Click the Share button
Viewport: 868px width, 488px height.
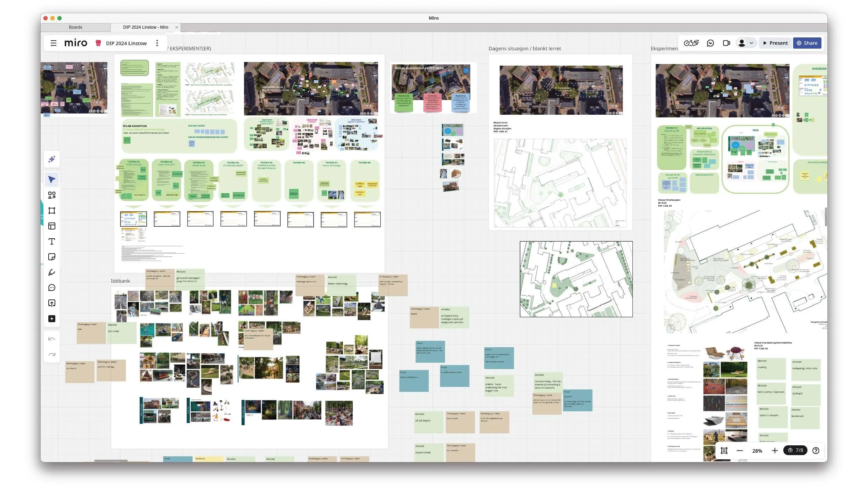(807, 43)
